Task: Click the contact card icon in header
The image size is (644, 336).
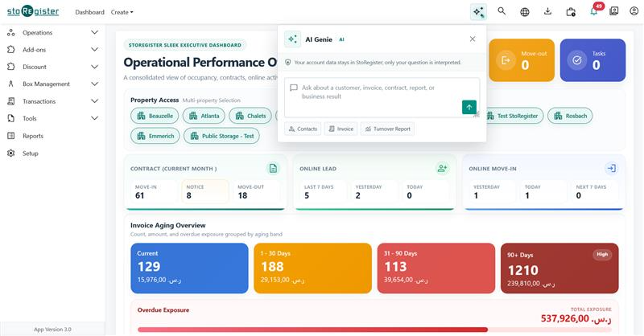Action: [613, 11]
